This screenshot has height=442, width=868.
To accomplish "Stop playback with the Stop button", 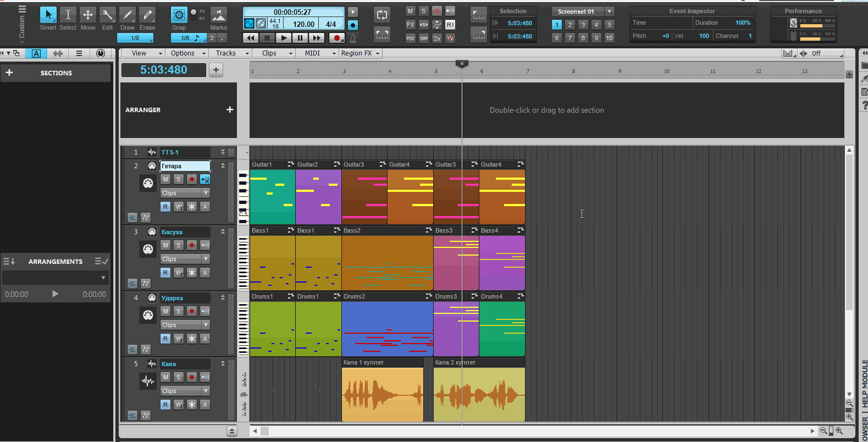I will pos(267,38).
